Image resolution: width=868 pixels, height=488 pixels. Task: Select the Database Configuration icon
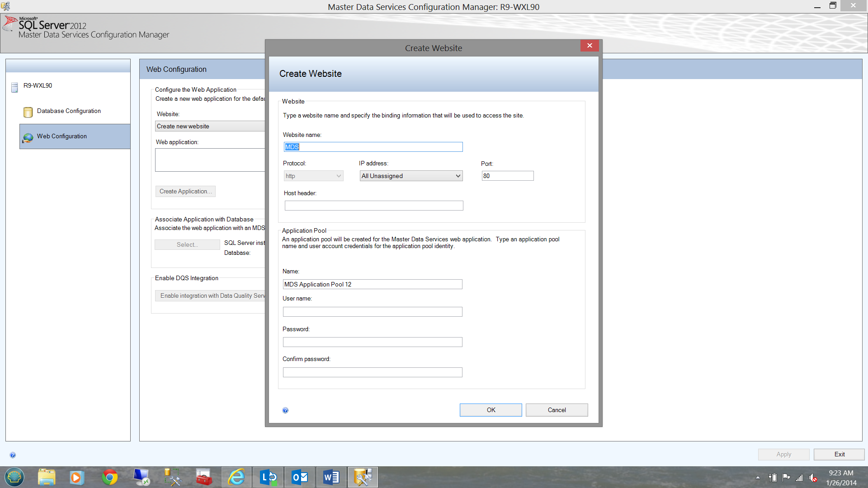point(28,112)
